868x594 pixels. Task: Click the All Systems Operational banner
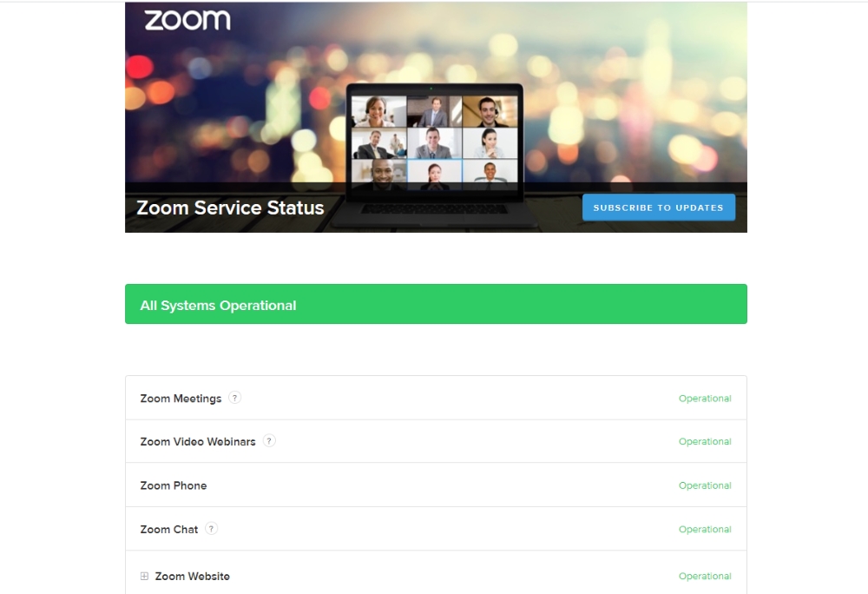click(436, 304)
